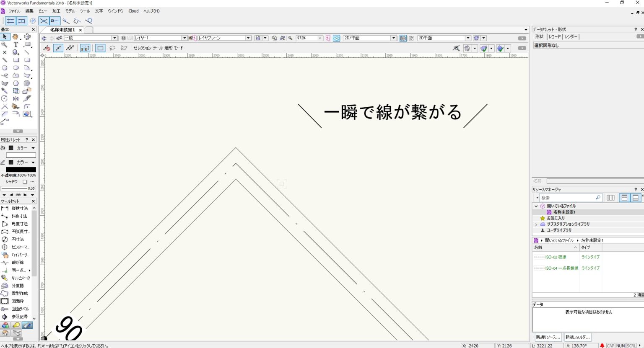The height and width of the screenshot is (348, 644).
Task: Toggle the シャドウ drop shadow checkbox
Action: [x=25, y=182]
